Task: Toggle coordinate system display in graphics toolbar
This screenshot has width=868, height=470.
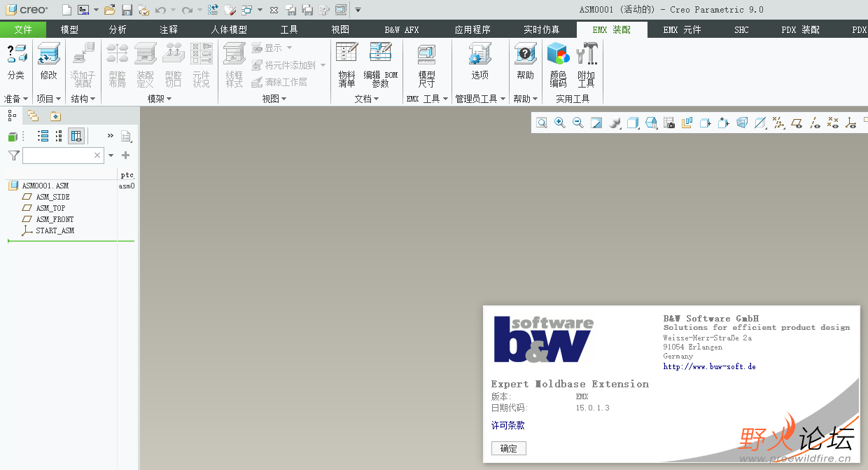Action: click(851, 123)
